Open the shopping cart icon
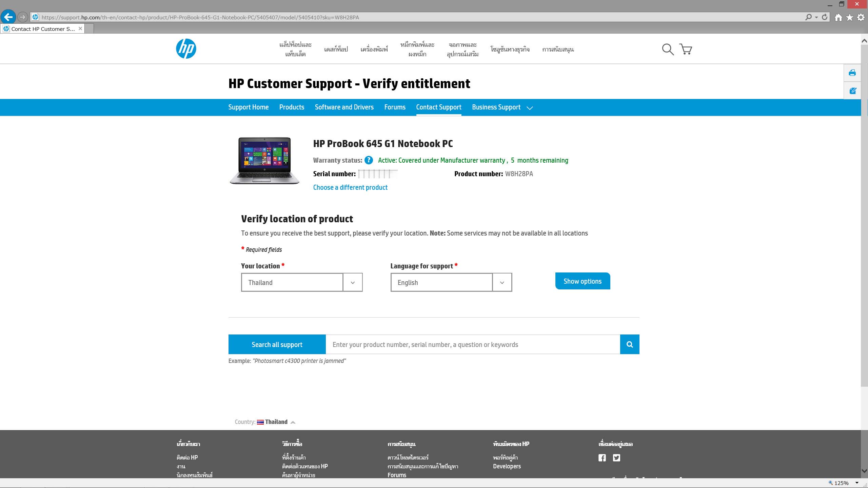The image size is (868, 488). [686, 49]
